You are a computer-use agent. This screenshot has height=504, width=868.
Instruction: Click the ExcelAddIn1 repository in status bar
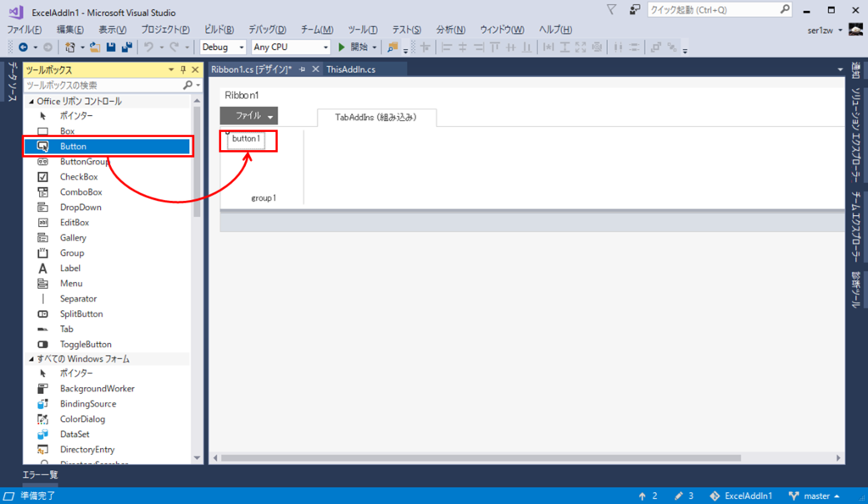(741, 496)
